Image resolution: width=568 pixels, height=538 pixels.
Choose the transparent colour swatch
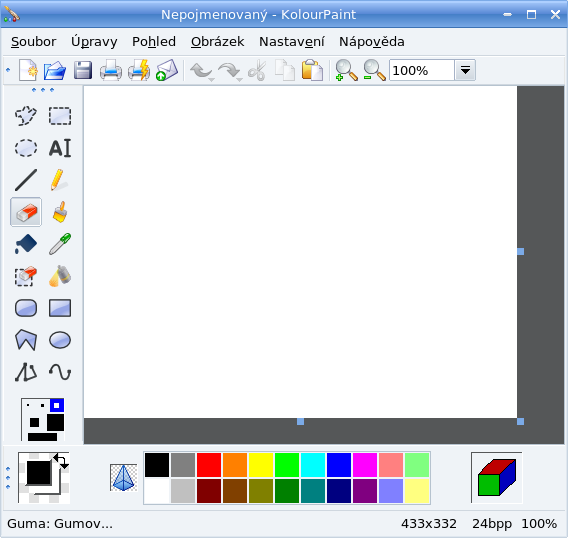click(124, 477)
